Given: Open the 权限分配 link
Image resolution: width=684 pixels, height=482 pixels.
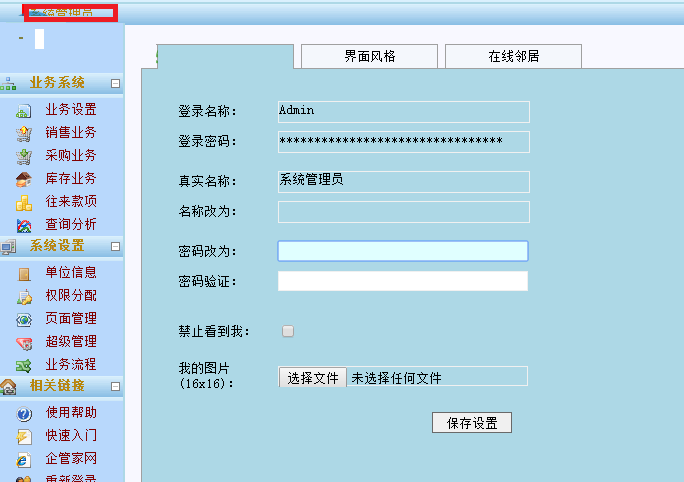Looking at the screenshot, I should point(71,296).
